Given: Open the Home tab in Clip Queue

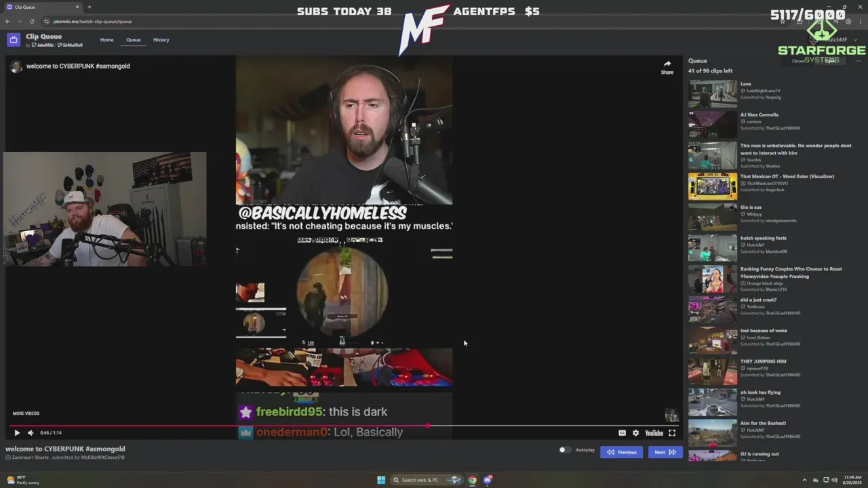Looking at the screenshot, I should [x=107, y=40].
